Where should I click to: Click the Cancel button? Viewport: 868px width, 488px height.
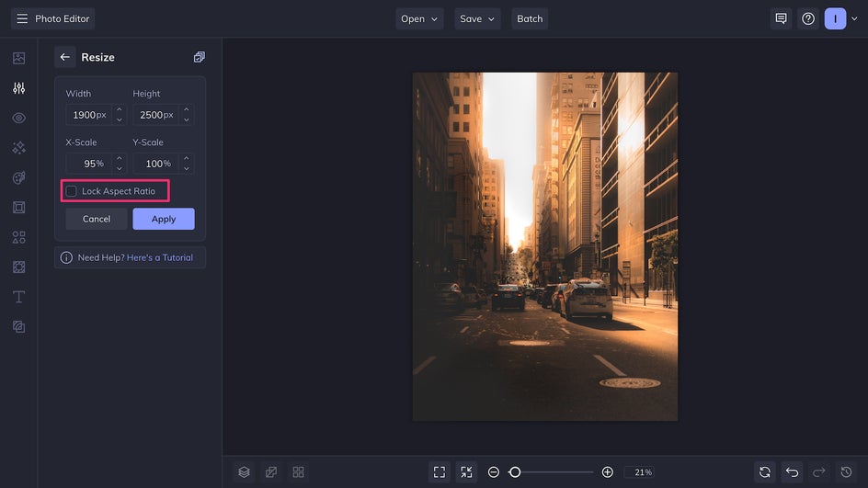97,219
